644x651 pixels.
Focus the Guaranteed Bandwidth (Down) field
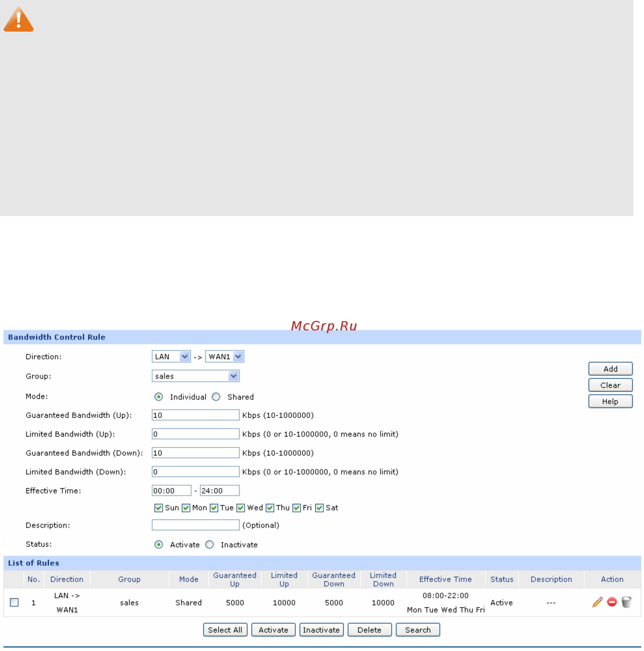point(195,453)
